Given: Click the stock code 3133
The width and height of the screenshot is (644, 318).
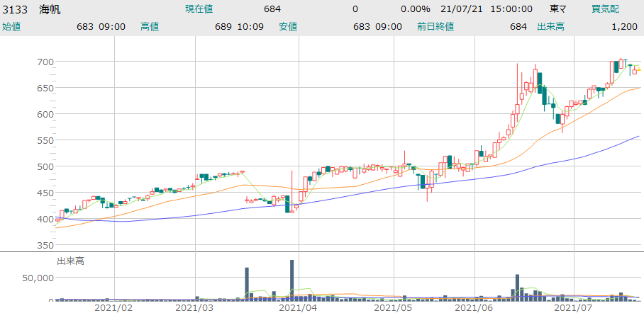Looking at the screenshot, I should [15, 9].
